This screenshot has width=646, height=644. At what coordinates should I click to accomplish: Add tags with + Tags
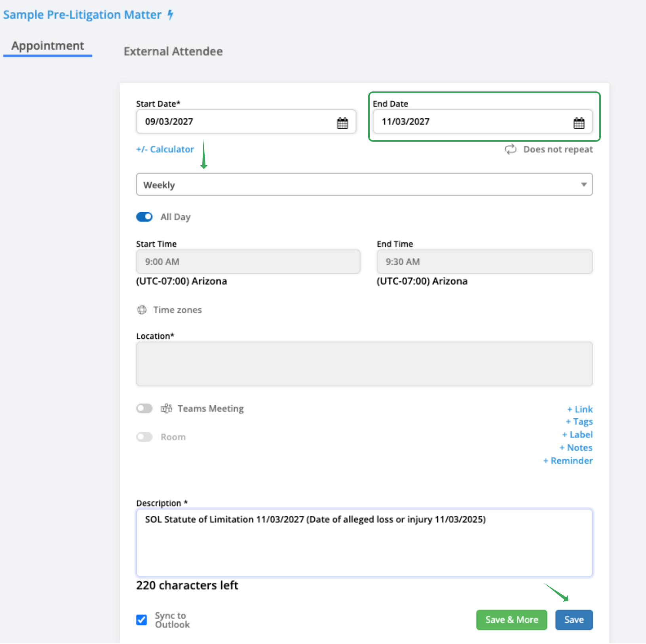coord(579,422)
